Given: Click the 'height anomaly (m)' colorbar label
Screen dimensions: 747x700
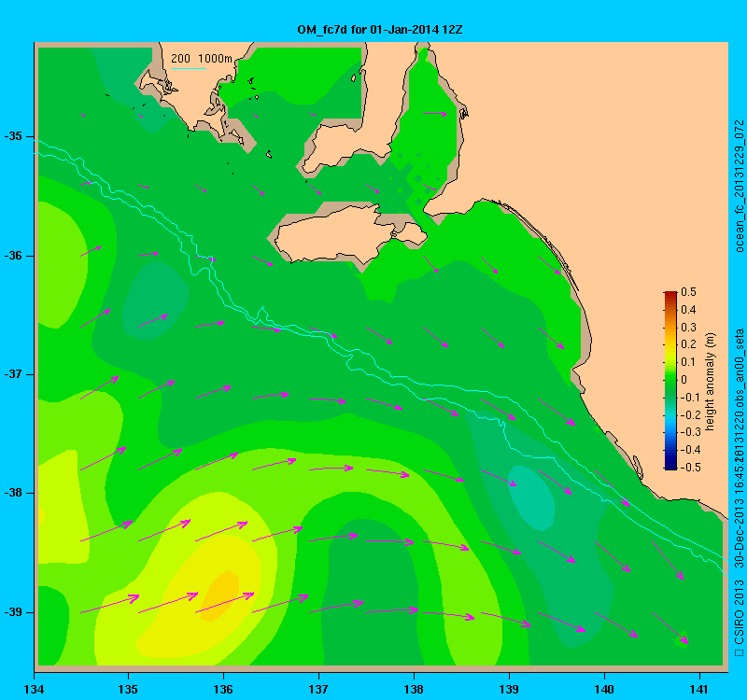Looking at the screenshot, I should click(711, 382).
